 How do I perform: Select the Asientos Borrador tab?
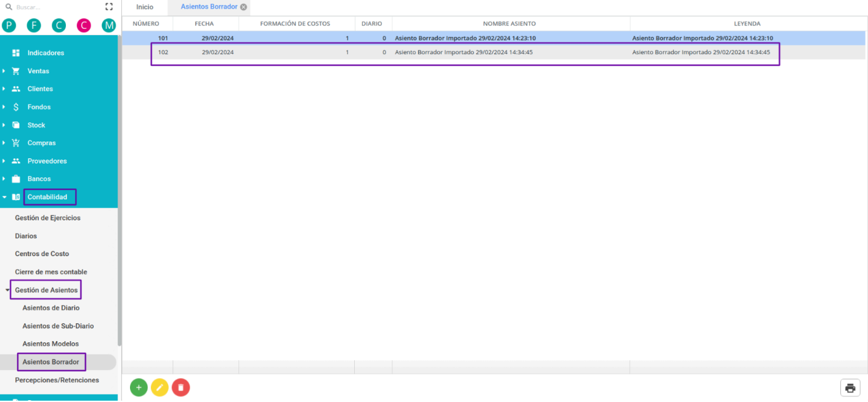click(x=209, y=7)
